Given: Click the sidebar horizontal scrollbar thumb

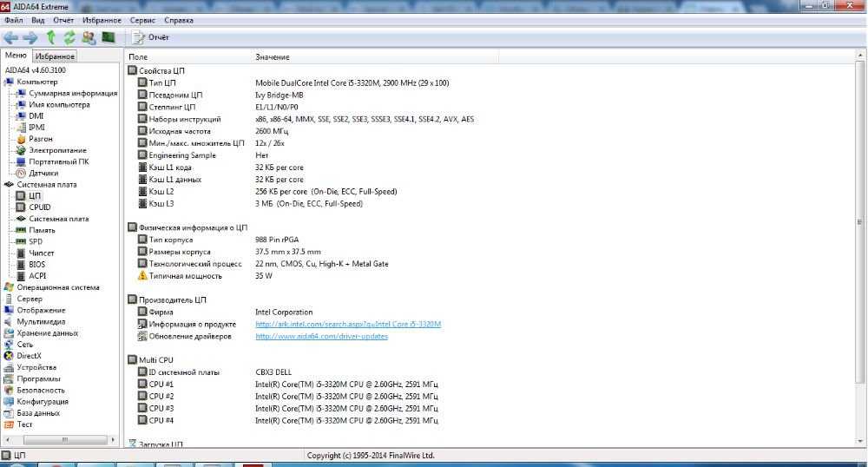Looking at the screenshot, I should click(x=65, y=440).
